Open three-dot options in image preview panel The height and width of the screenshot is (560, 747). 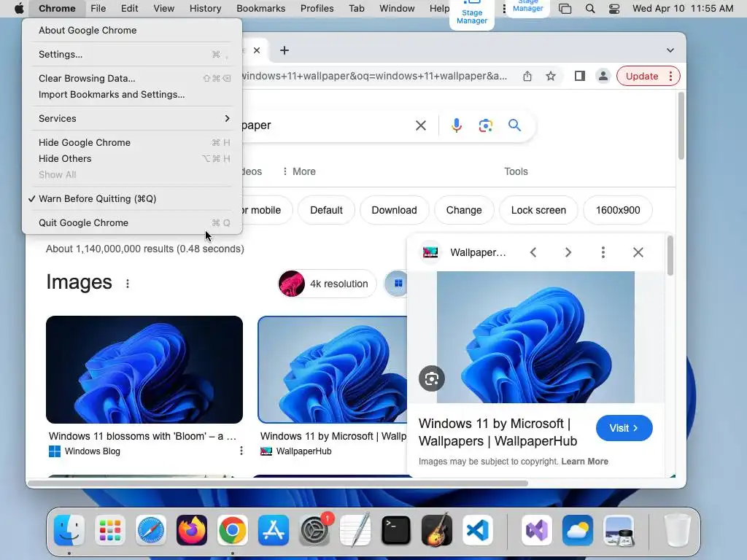[603, 252]
